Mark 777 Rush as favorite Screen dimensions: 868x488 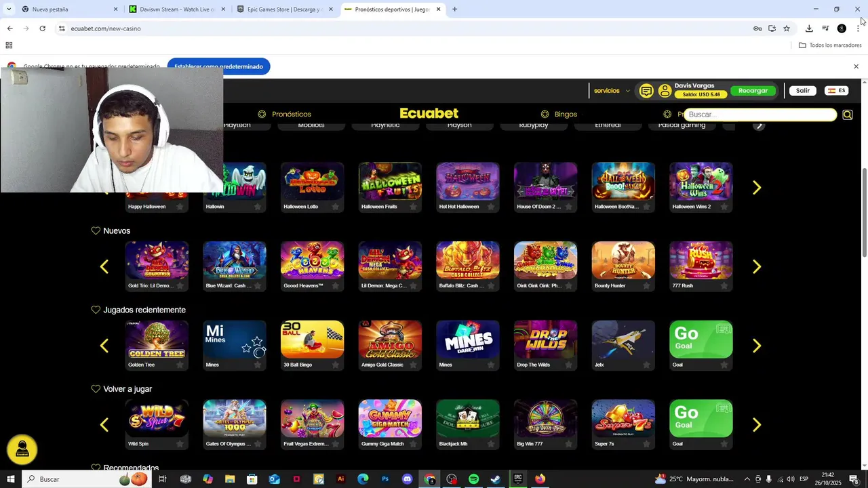tap(724, 286)
